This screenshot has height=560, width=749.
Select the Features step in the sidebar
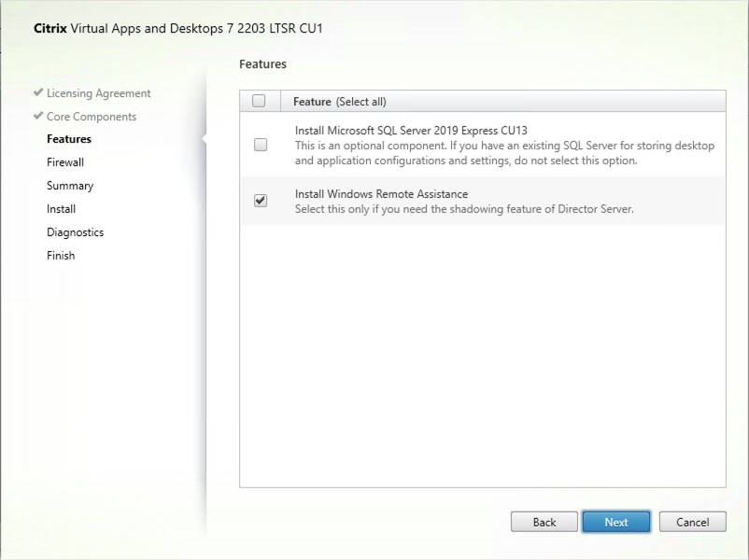point(69,138)
